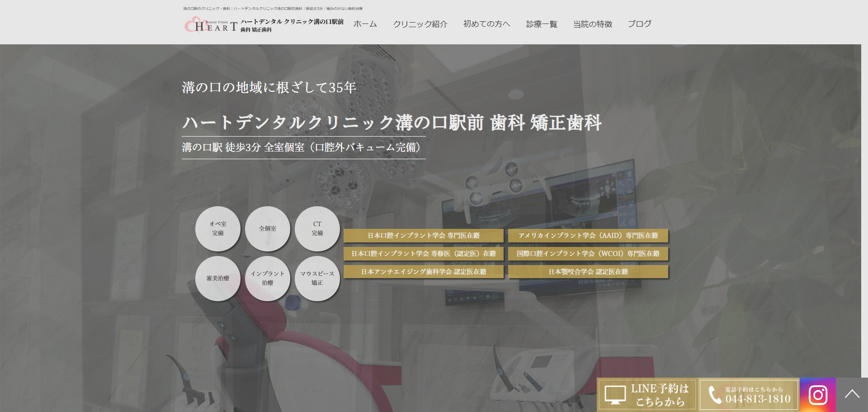Open the 診療一覧 menu item
This screenshot has width=868, height=412.
(x=542, y=24)
